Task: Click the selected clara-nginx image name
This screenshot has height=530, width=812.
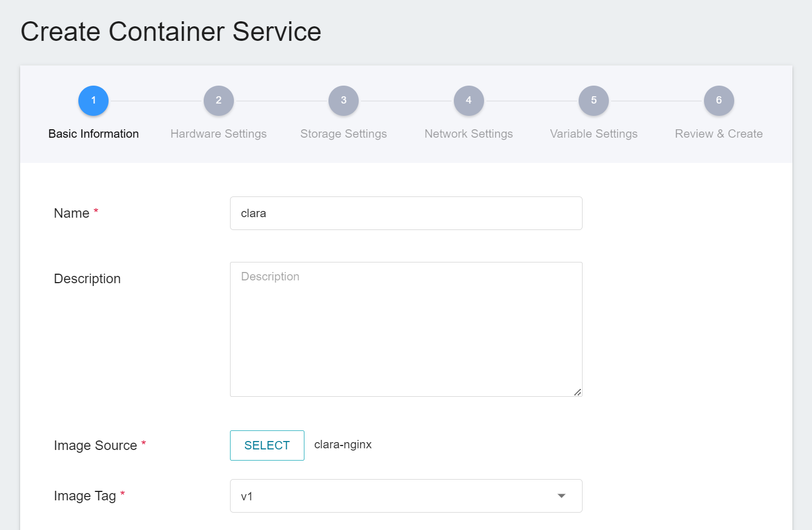Action: pyautogui.click(x=343, y=445)
